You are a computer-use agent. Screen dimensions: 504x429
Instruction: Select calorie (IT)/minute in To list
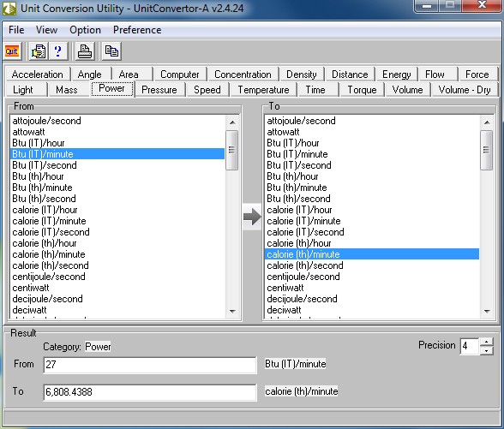pos(372,221)
